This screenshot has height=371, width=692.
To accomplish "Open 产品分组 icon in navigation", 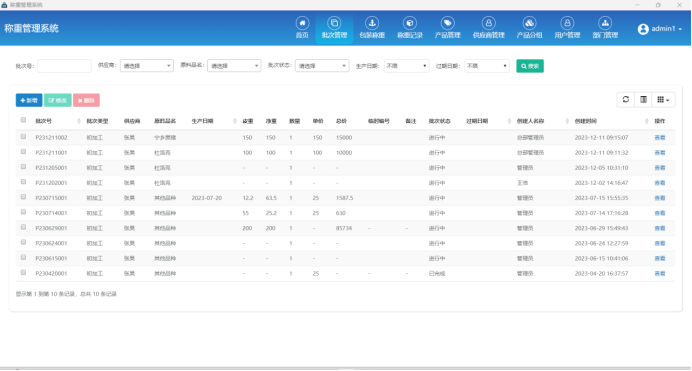I will point(529,23).
